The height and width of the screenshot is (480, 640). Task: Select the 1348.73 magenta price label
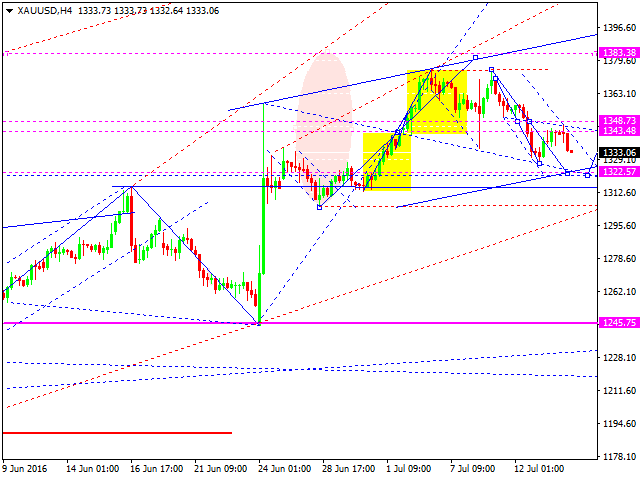tap(619, 121)
